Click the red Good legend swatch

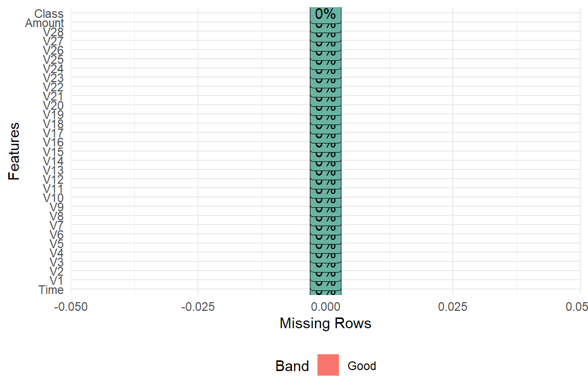tap(328, 365)
